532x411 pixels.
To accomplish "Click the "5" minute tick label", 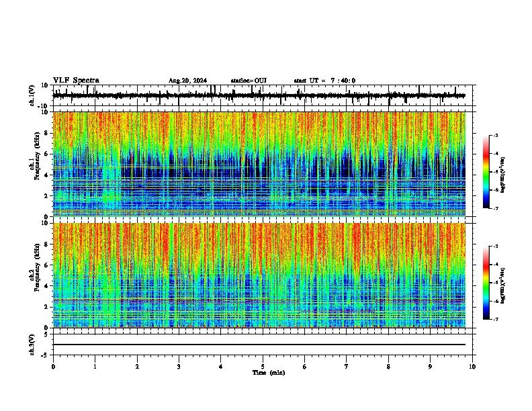I will [x=263, y=367].
